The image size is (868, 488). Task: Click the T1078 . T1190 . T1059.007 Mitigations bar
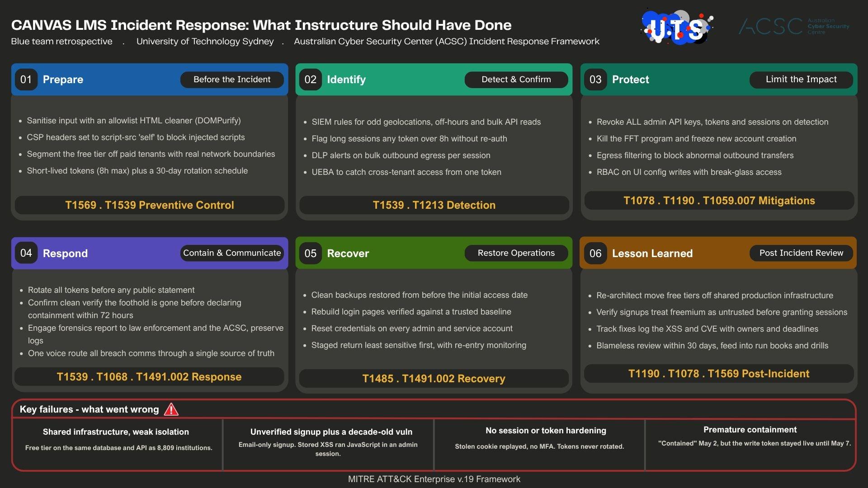coord(719,201)
